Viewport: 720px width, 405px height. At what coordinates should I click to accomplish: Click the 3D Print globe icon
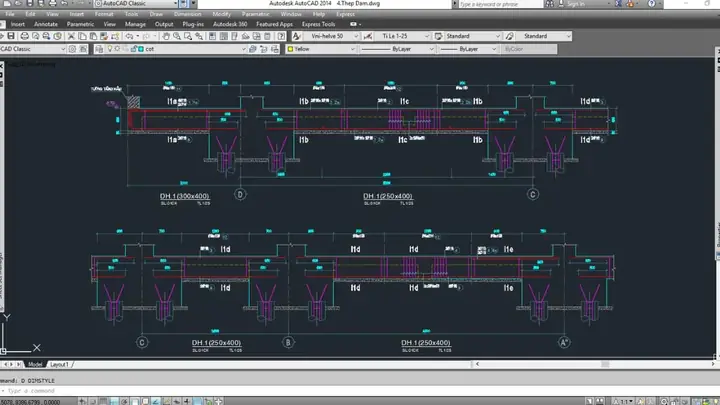click(x=57, y=36)
